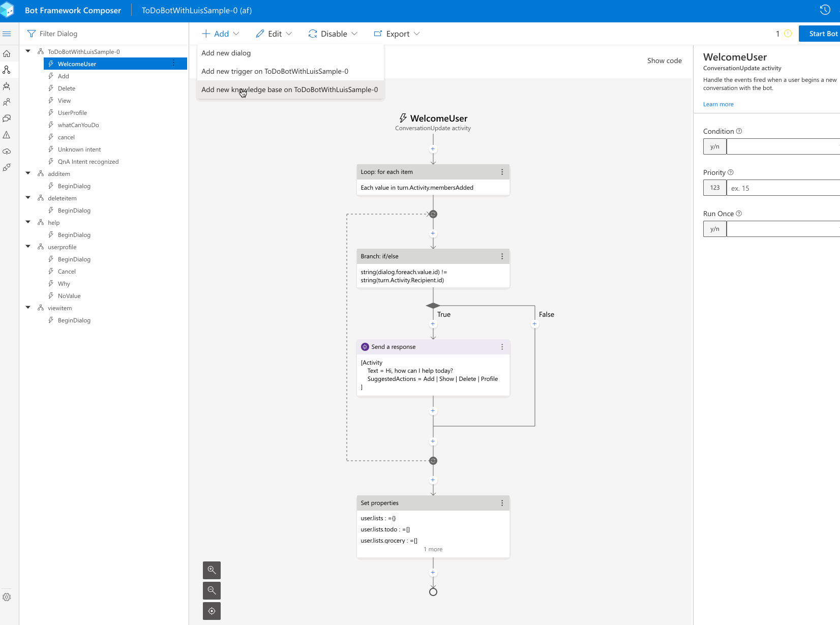Open the Home page from the sidebar
The image size is (840, 625).
[x=7, y=53]
